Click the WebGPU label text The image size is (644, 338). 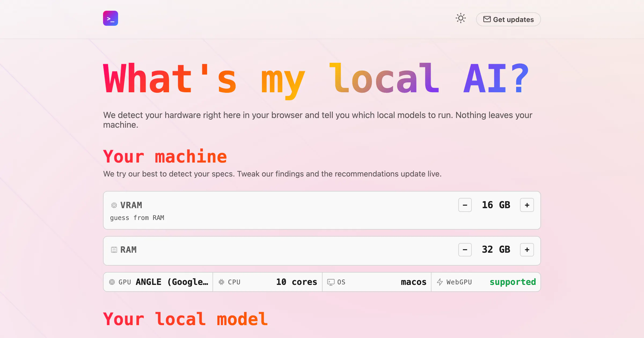[459, 282]
